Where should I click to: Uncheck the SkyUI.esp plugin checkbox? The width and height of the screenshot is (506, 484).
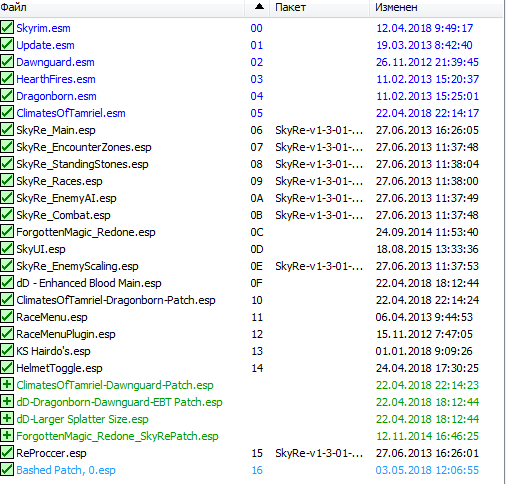tap(7, 248)
